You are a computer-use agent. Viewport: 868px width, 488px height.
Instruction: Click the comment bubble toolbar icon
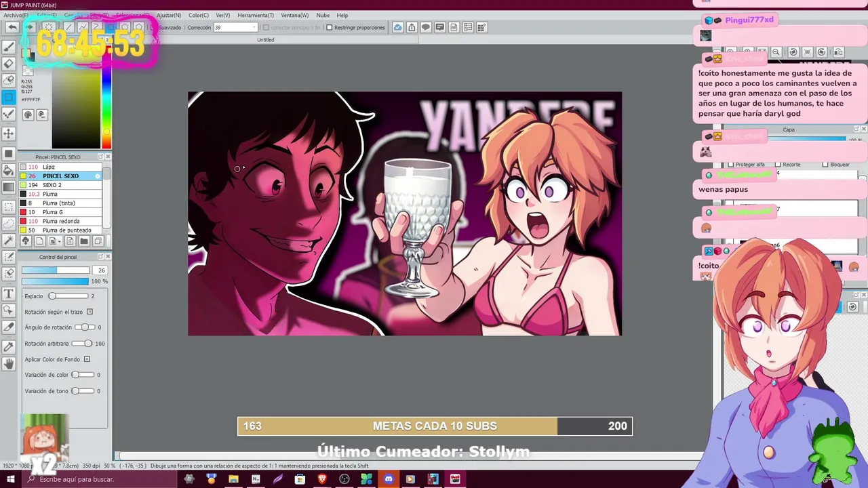(426, 27)
